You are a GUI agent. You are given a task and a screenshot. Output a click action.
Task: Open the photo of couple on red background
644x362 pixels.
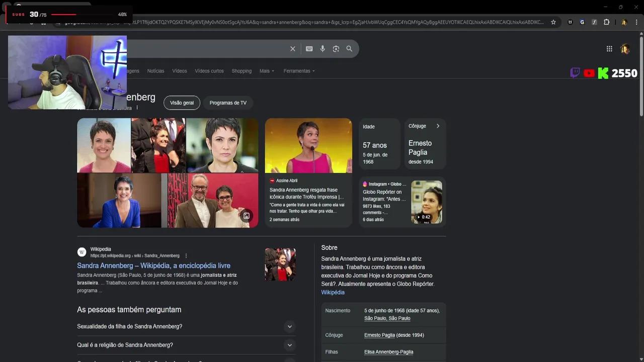click(x=213, y=201)
